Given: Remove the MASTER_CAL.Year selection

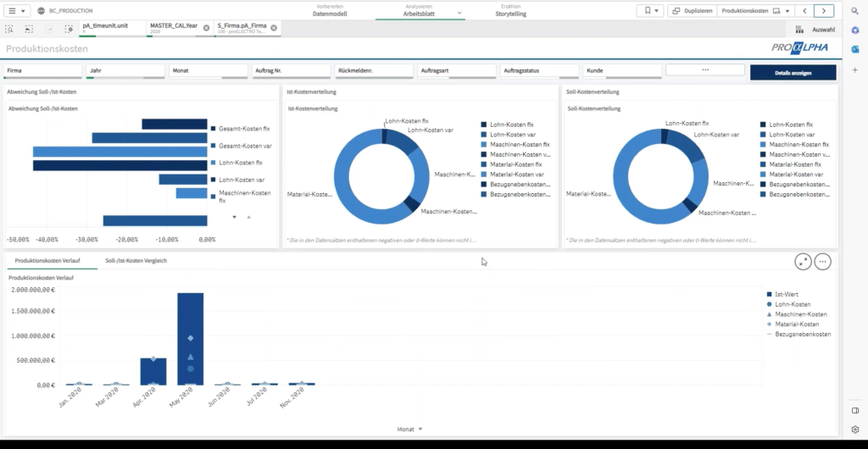Looking at the screenshot, I should [x=206, y=28].
